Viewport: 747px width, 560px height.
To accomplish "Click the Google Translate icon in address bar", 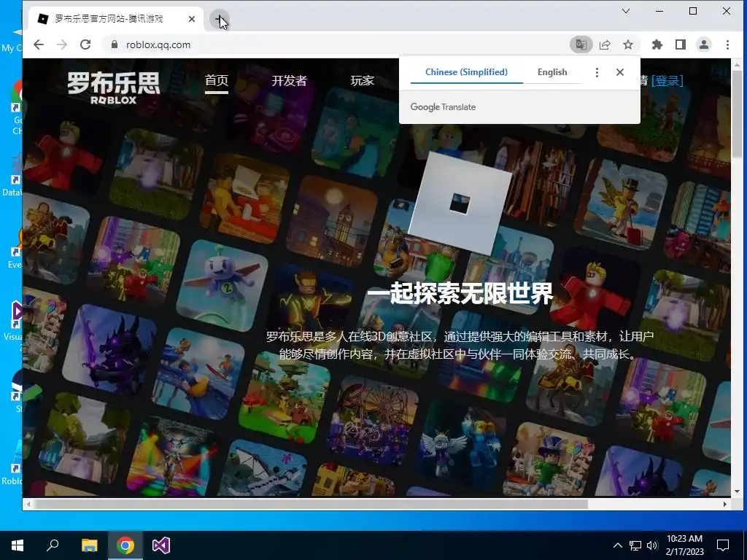I will pos(581,44).
